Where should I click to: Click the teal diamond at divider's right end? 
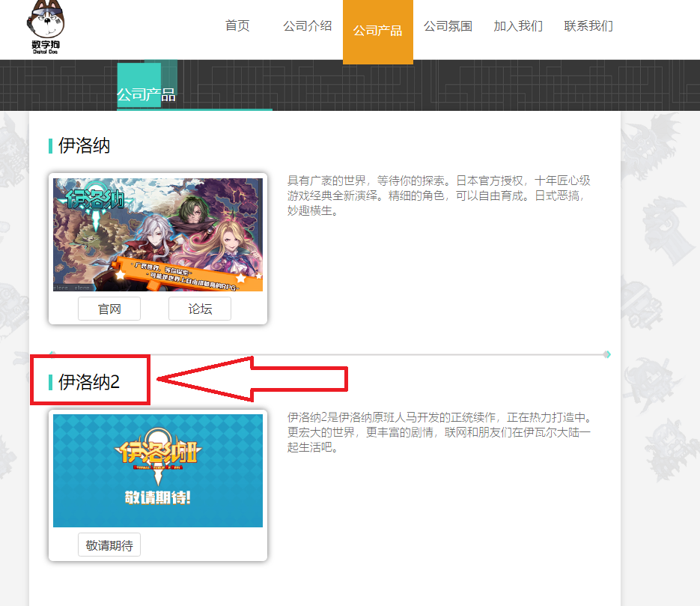click(x=607, y=354)
